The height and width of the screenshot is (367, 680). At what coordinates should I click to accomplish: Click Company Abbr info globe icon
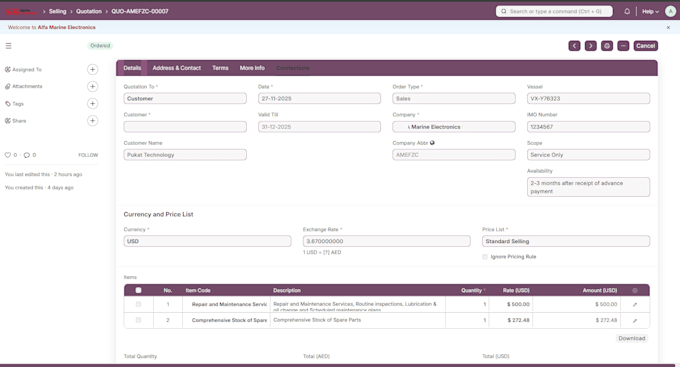432,143
